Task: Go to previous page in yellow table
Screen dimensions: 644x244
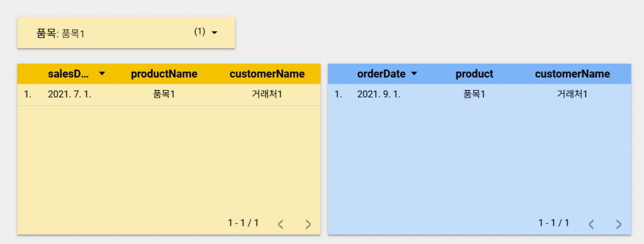Action: 281,225
